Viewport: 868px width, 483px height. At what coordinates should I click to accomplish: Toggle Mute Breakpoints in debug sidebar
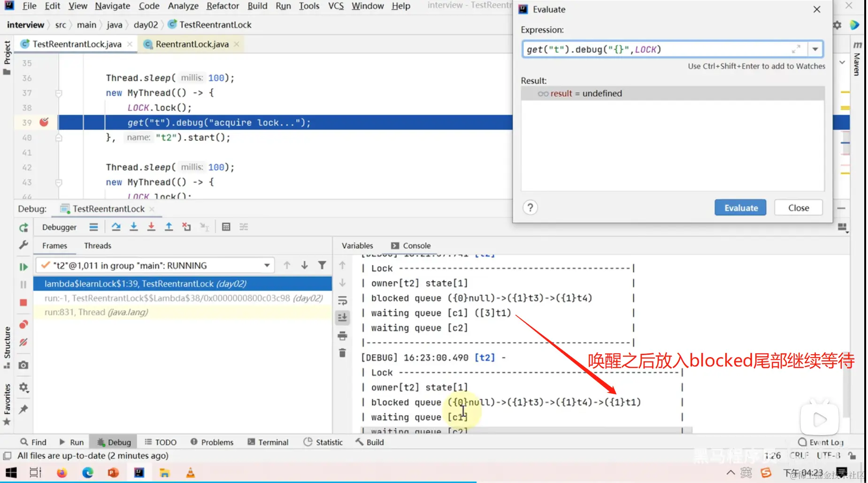23,343
